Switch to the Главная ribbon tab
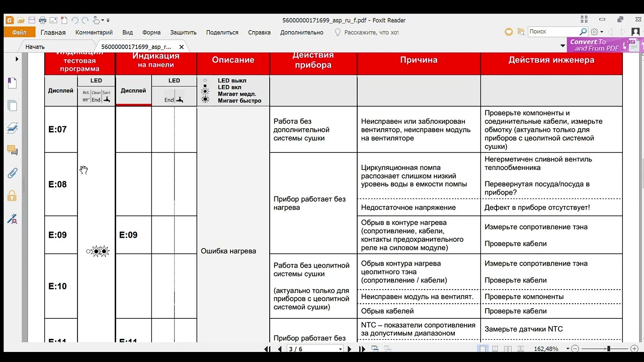Screen dimensions: 644x362 (53, 32)
